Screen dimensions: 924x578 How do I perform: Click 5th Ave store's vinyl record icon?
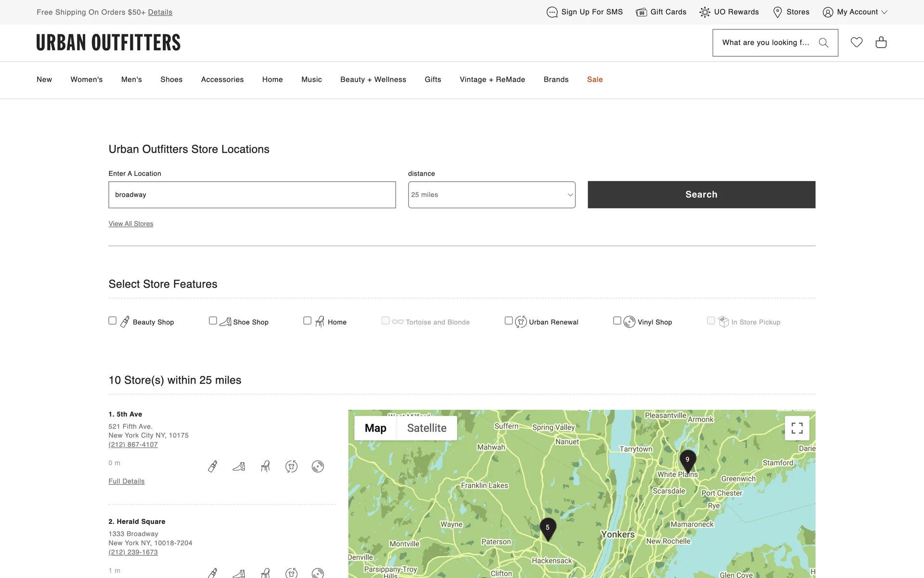[318, 466]
